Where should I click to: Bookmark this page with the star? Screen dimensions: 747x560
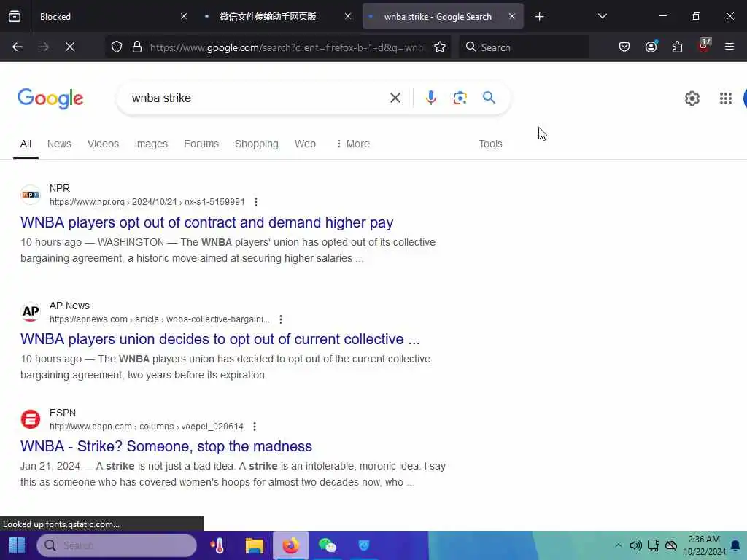(440, 47)
